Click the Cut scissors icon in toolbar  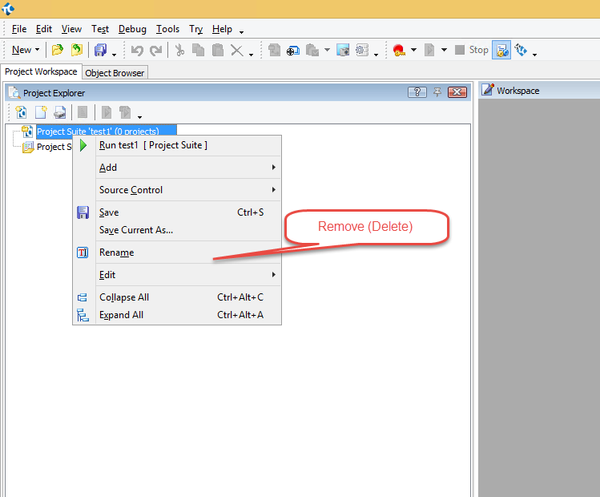click(x=179, y=49)
